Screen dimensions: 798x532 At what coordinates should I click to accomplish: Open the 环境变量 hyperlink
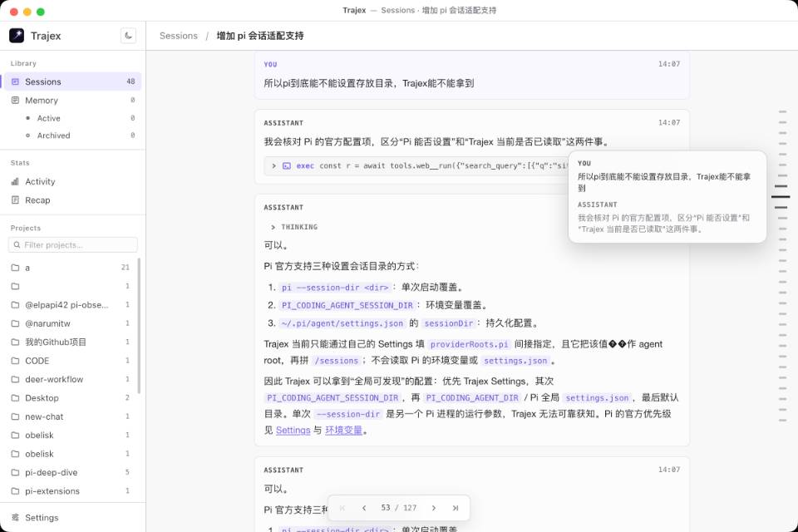click(343, 431)
